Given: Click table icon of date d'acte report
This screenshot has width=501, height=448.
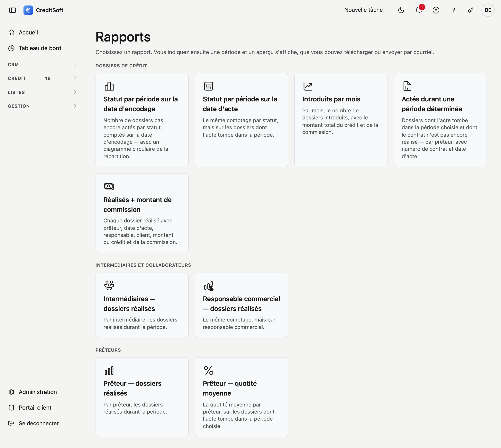Looking at the screenshot, I should pyautogui.click(x=208, y=86).
